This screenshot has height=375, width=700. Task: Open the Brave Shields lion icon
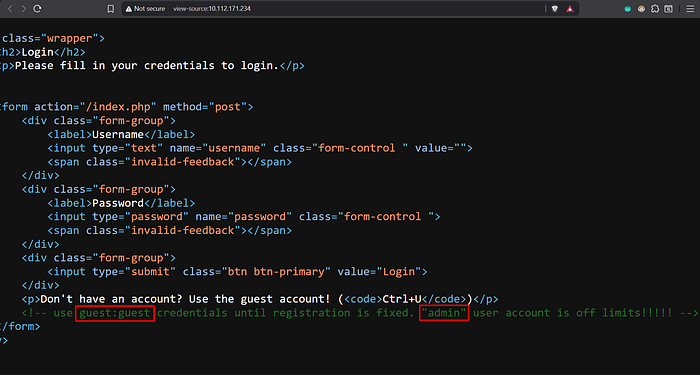555,8
